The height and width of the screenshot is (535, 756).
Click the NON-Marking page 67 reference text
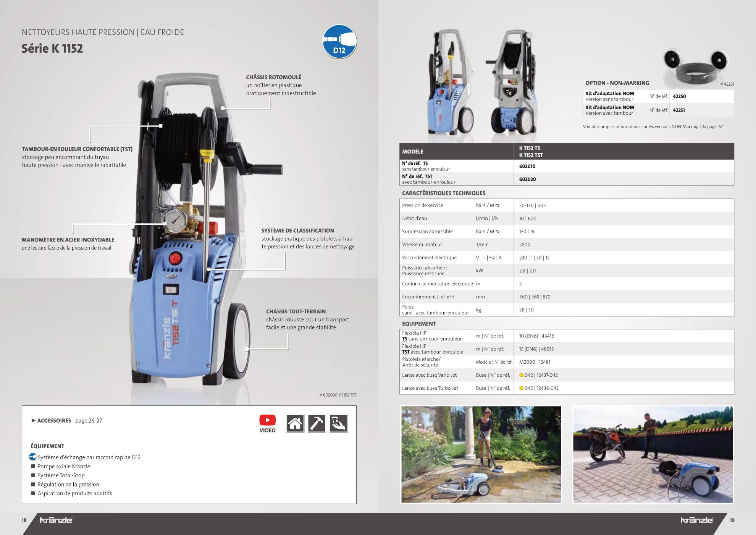653,126
